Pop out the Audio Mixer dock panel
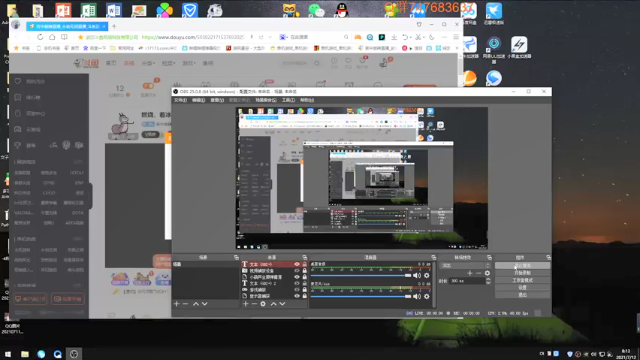The height and width of the screenshot is (360, 640). pyautogui.click(x=433, y=258)
